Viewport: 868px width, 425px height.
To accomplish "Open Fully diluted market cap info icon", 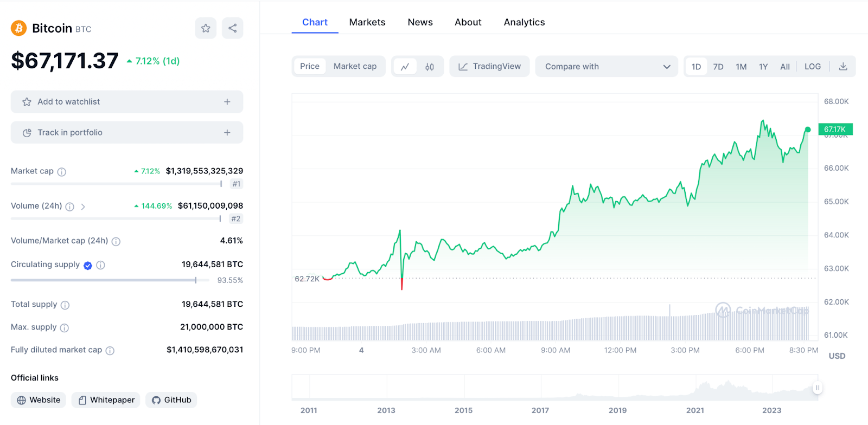I will (x=110, y=351).
